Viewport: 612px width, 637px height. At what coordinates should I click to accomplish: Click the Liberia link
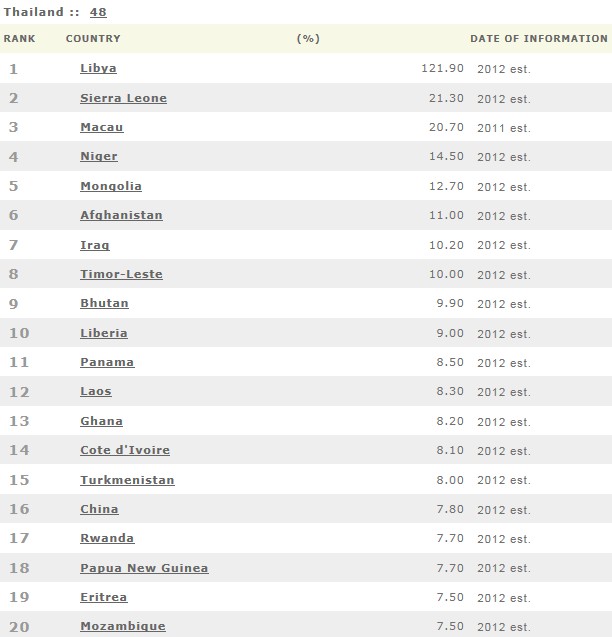point(104,333)
